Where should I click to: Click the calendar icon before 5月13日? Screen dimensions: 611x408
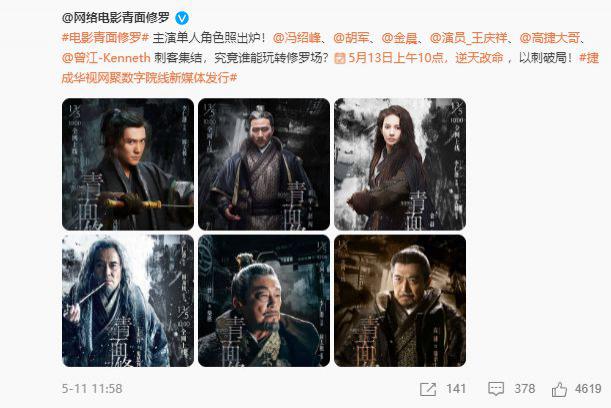click(340, 58)
